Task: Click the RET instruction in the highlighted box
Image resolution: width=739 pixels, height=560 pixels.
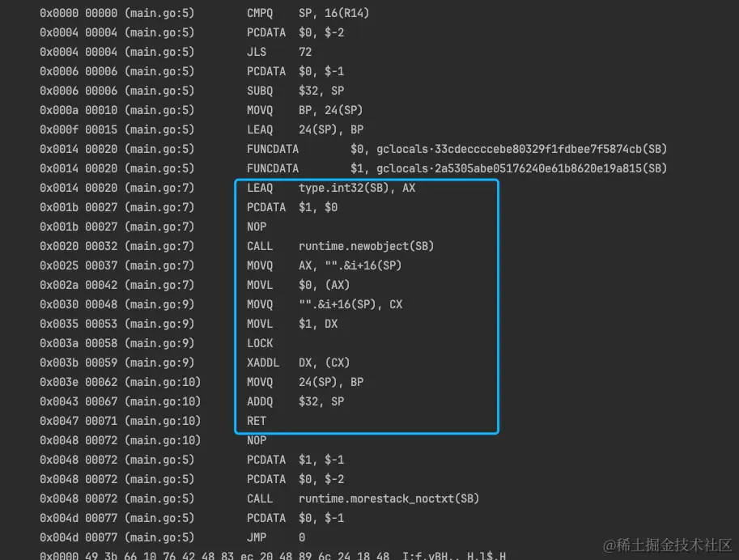Action: 257,421
